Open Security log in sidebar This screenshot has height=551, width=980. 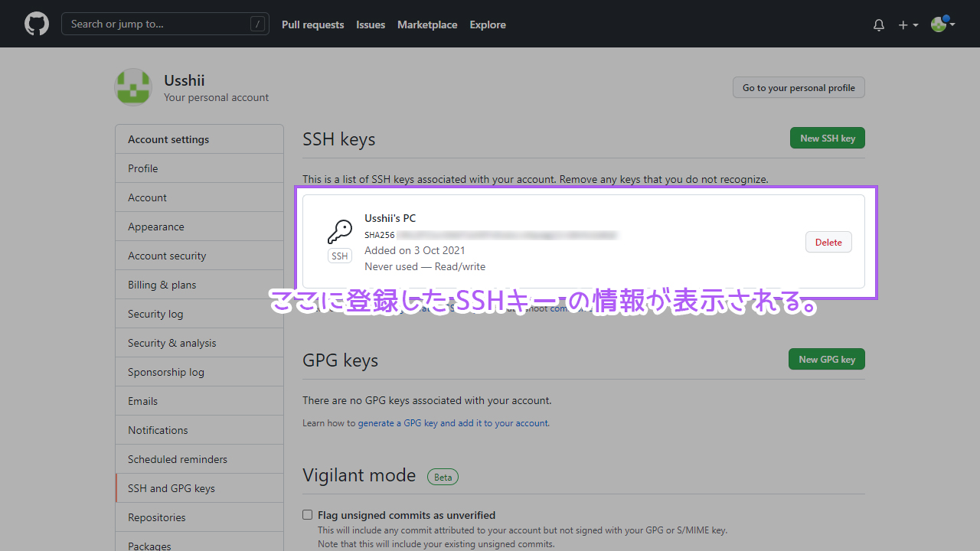[x=199, y=314]
